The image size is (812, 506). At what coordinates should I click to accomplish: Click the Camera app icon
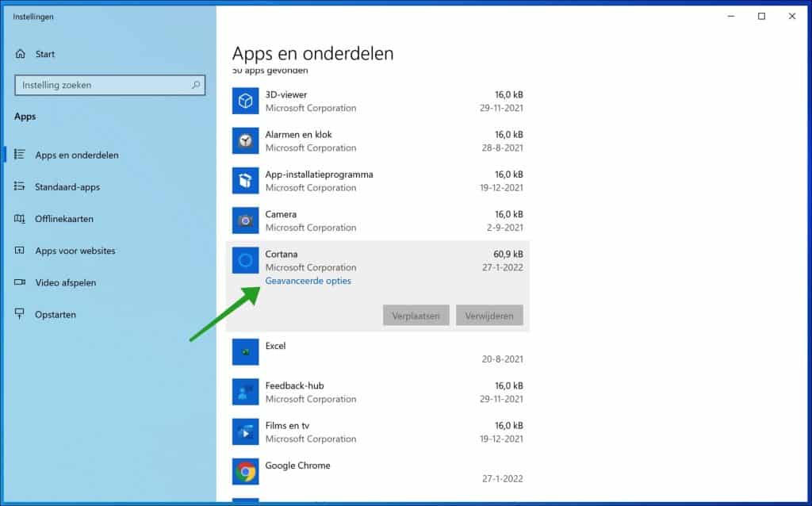pyautogui.click(x=246, y=220)
